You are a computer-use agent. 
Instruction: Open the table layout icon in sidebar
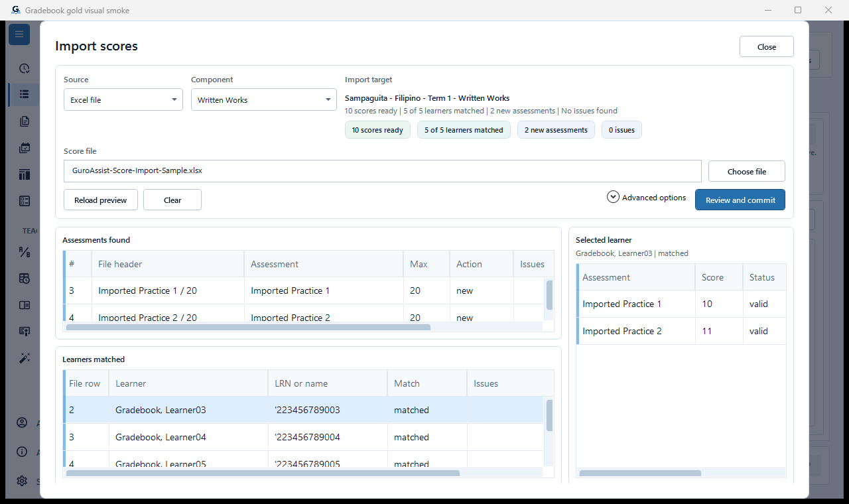coord(25,174)
